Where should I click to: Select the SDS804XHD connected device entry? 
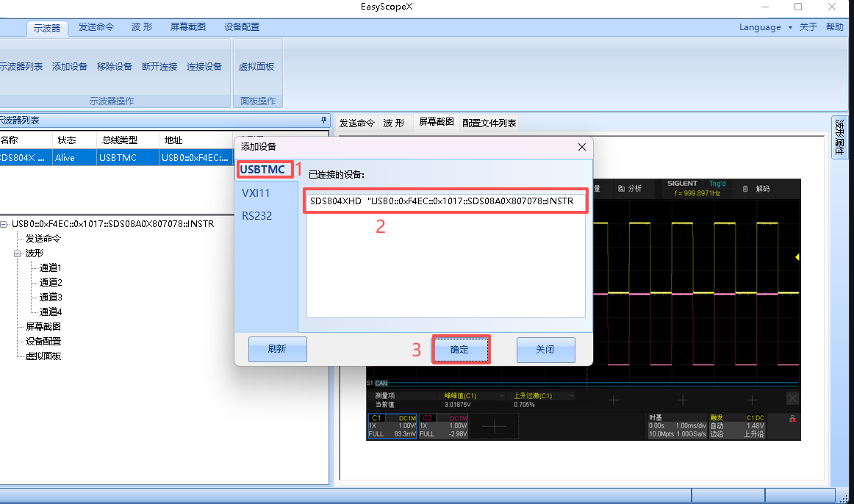click(x=445, y=201)
